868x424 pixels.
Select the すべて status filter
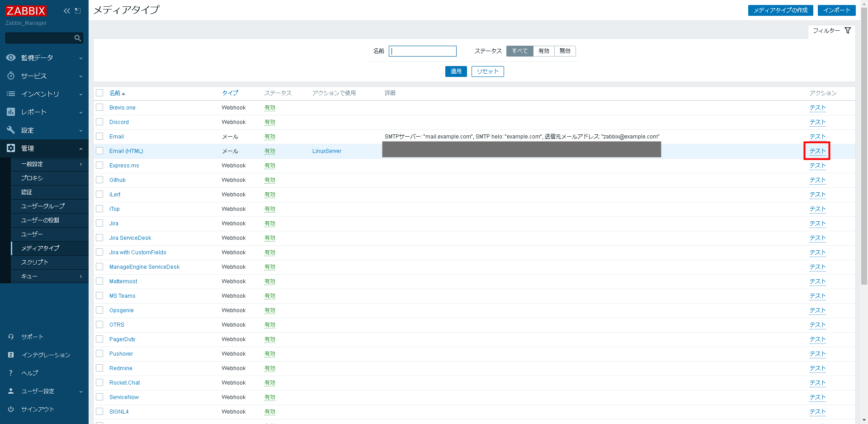(x=519, y=51)
